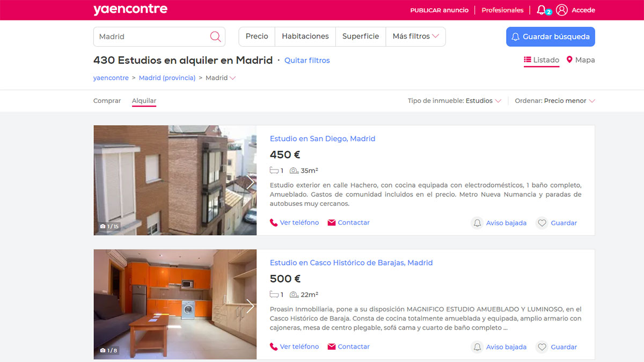This screenshot has height=362, width=644.
Task: Click Guardar búsqueda button
Action: tap(551, 36)
